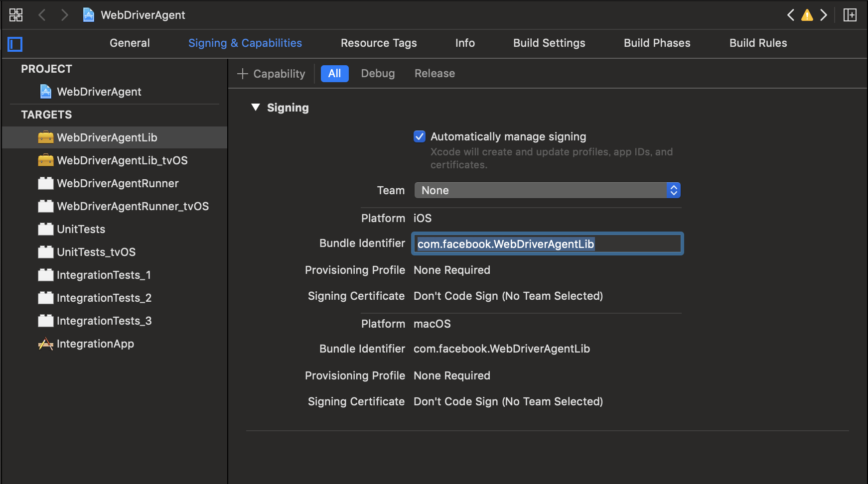Toggle the targets sidebar panel icon

pyautogui.click(x=15, y=44)
